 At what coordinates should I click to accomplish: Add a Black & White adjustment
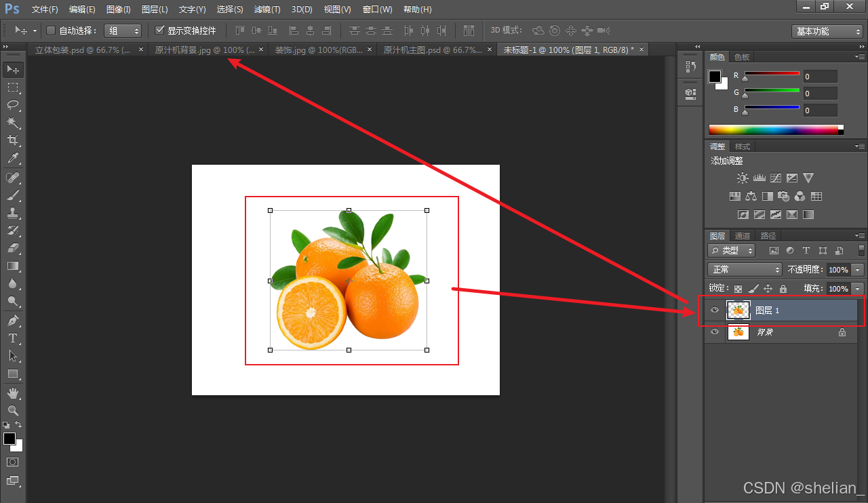[767, 196]
